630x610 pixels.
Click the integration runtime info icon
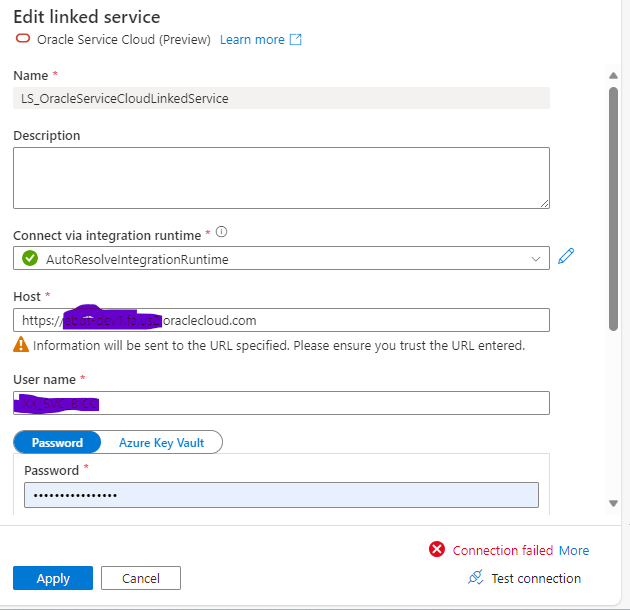(221, 232)
